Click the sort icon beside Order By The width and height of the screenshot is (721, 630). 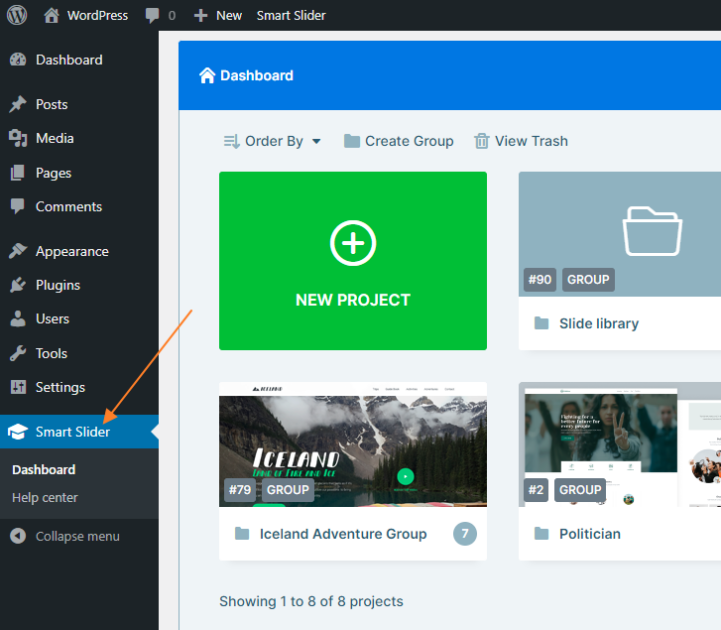click(232, 141)
